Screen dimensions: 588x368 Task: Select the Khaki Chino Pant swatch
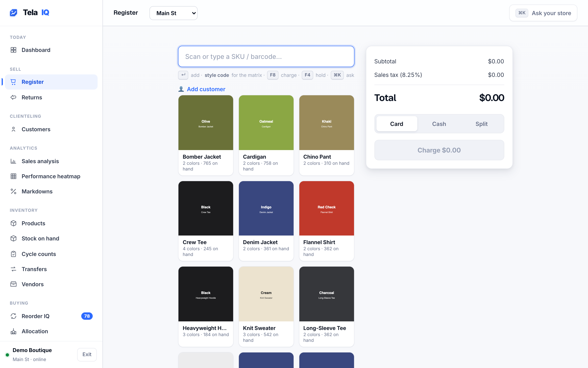pyautogui.click(x=326, y=123)
